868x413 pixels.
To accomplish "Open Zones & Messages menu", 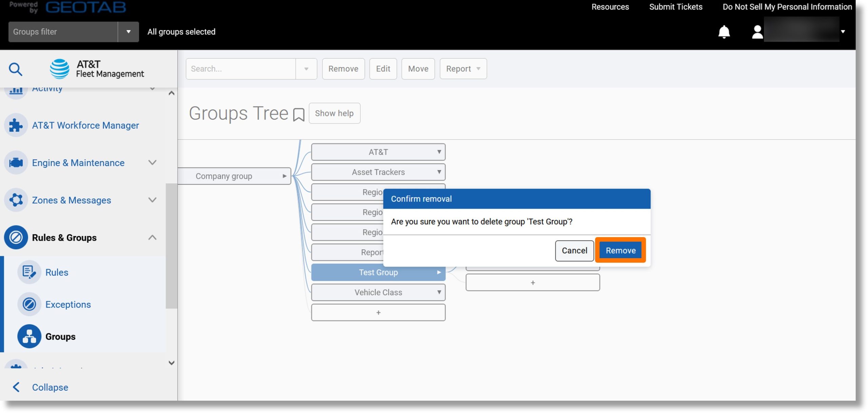I will click(x=71, y=200).
